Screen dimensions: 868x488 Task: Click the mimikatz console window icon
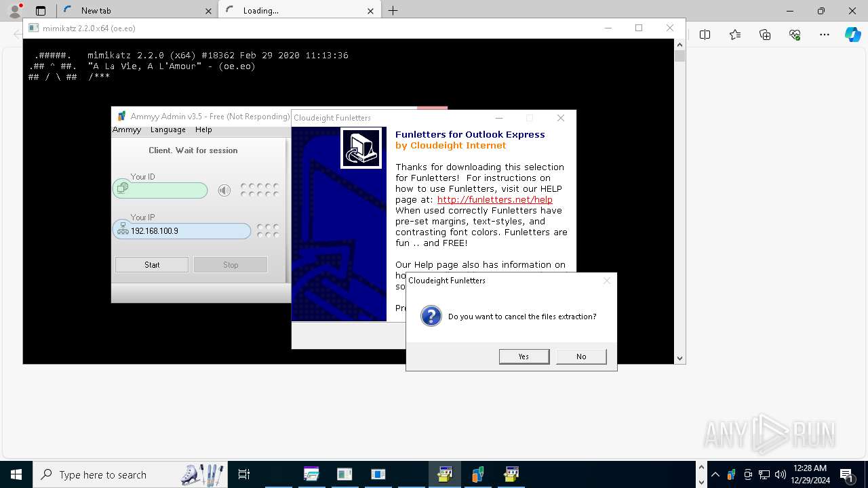[x=33, y=28]
